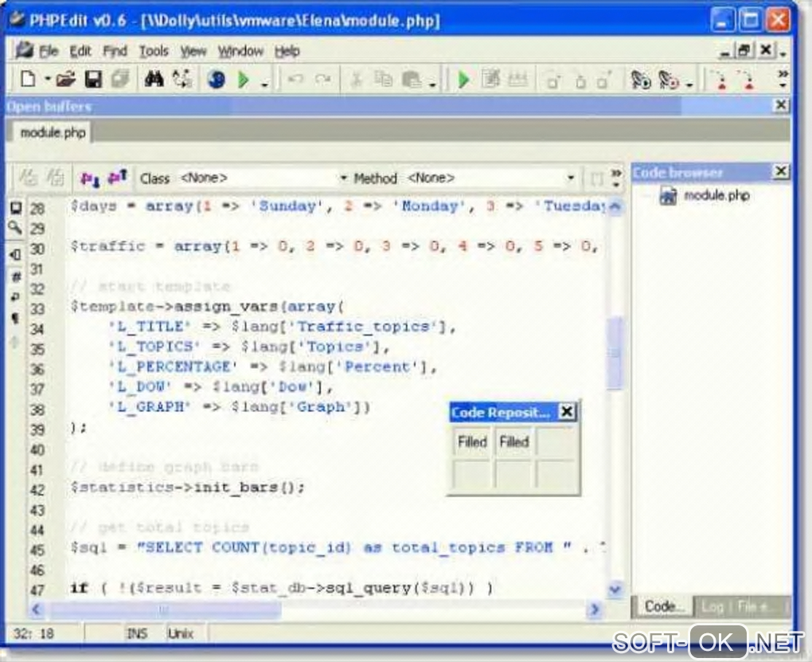Image resolution: width=812 pixels, height=662 pixels.
Task: Click the Copy icon in toolbar
Action: 384,80
